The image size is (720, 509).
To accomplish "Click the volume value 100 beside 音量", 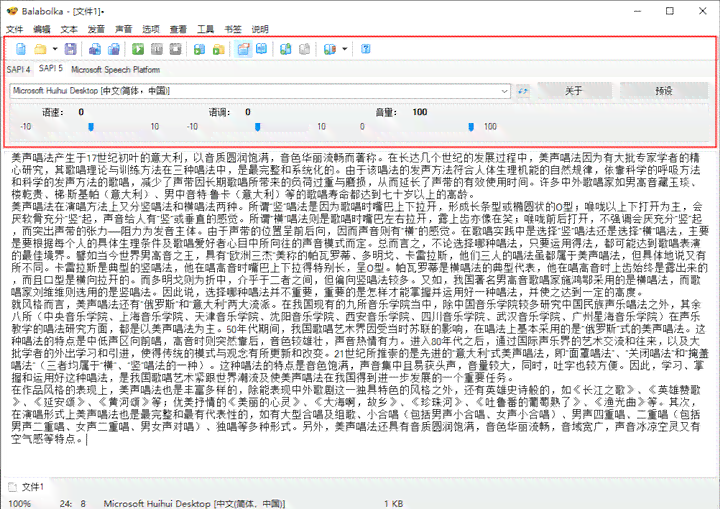I will [x=420, y=112].
